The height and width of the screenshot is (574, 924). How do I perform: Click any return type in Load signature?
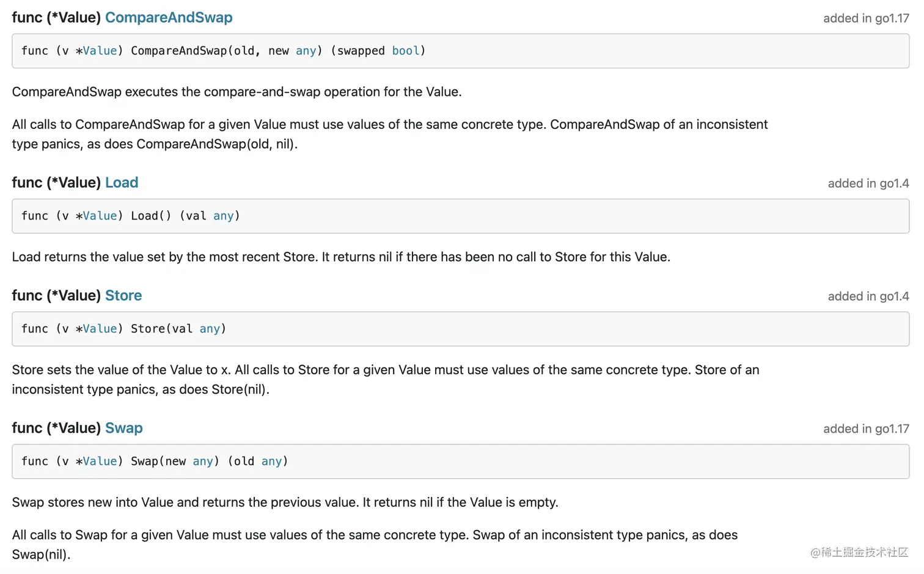[224, 216]
